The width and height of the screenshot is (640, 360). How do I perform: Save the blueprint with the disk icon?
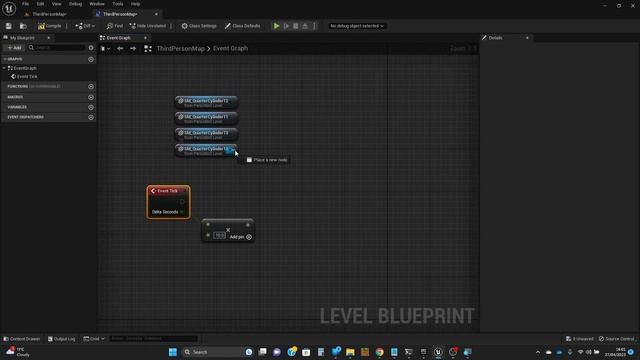pyautogui.click(x=9, y=26)
